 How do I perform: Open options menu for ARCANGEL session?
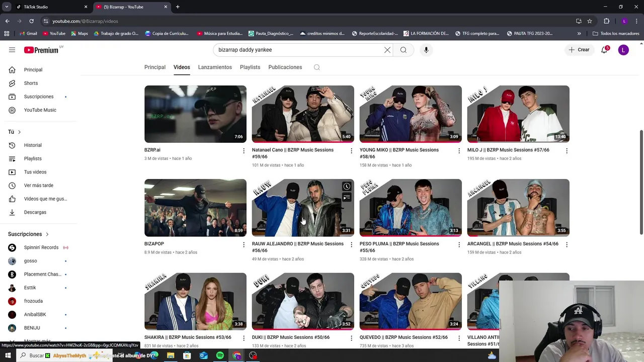(x=567, y=245)
